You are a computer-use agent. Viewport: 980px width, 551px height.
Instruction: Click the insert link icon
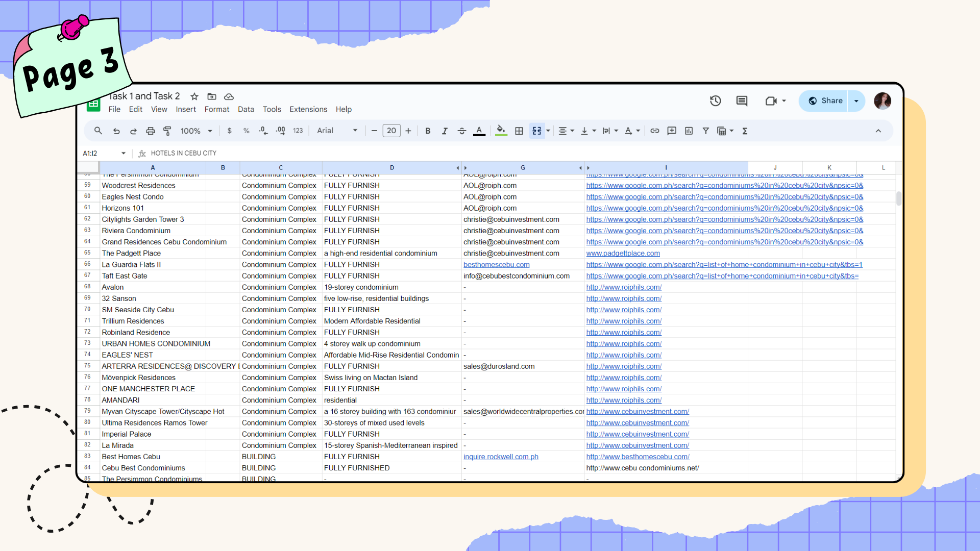[x=655, y=131]
